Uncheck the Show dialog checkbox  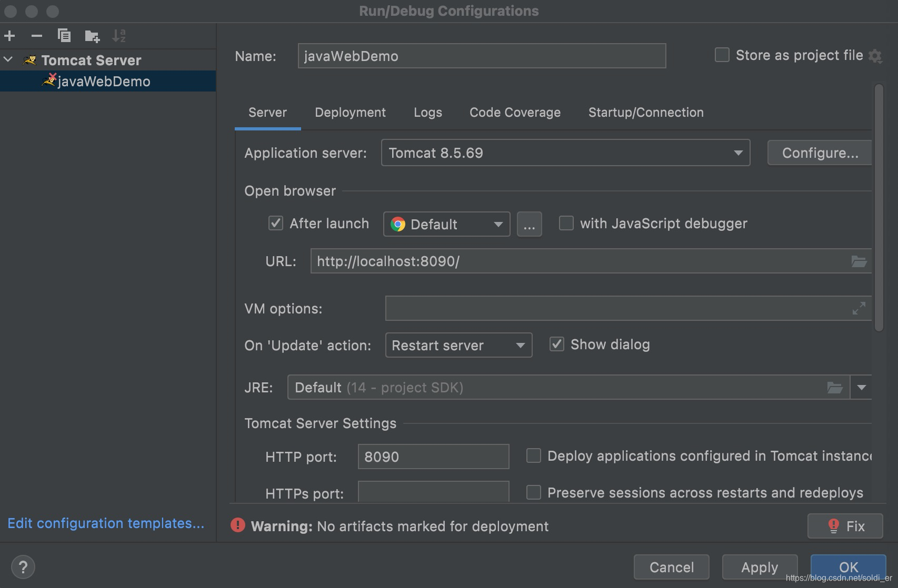click(557, 344)
